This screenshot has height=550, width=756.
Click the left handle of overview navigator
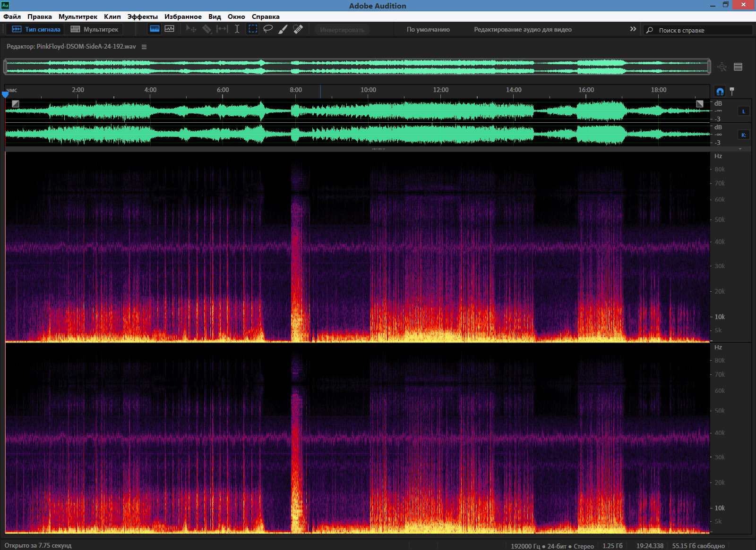(x=5, y=67)
